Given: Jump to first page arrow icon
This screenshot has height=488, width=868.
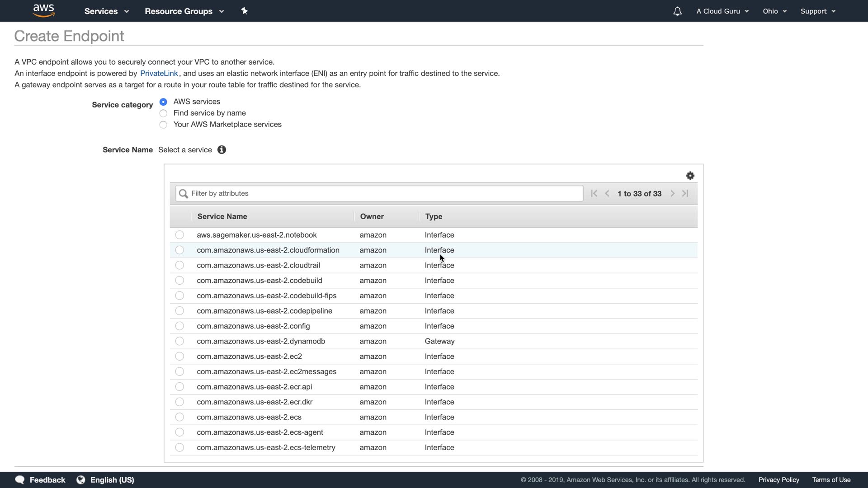Looking at the screenshot, I should [594, 193].
